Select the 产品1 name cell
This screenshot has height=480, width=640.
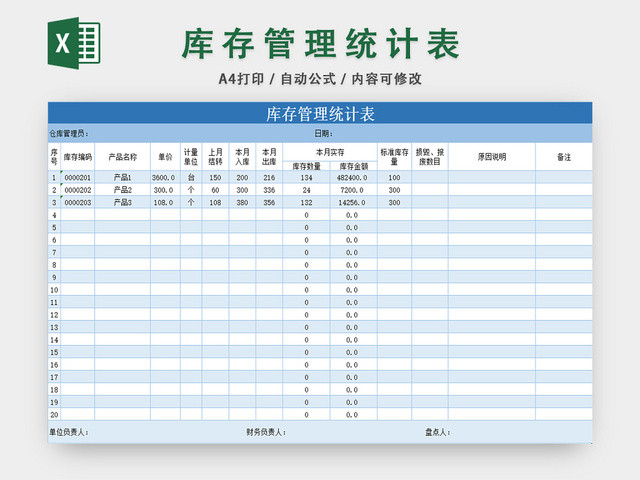pos(122,178)
